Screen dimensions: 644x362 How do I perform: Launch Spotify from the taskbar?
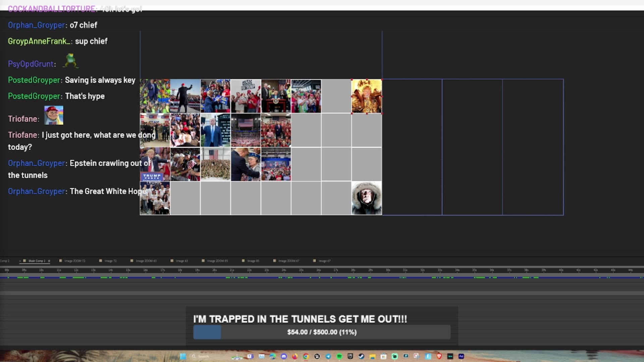click(340, 356)
